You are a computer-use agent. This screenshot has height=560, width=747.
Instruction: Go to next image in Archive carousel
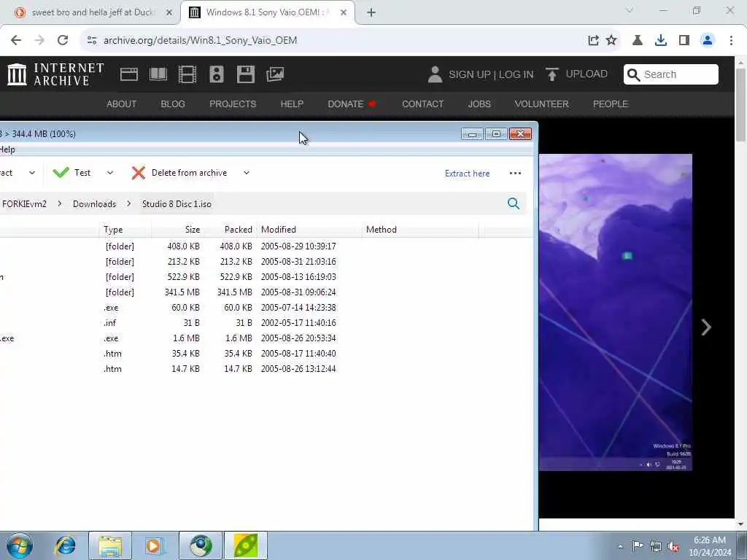[x=706, y=327]
